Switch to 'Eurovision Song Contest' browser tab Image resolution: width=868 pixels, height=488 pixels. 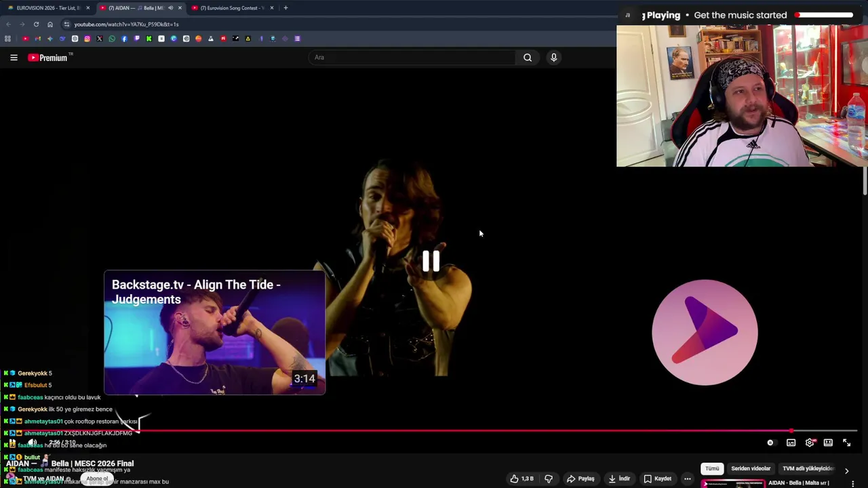pyautogui.click(x=231, y=7)
